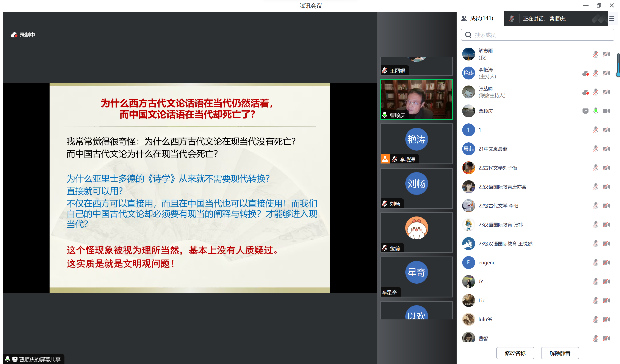Click the panel splitter handle beside member list

point(458,188)
